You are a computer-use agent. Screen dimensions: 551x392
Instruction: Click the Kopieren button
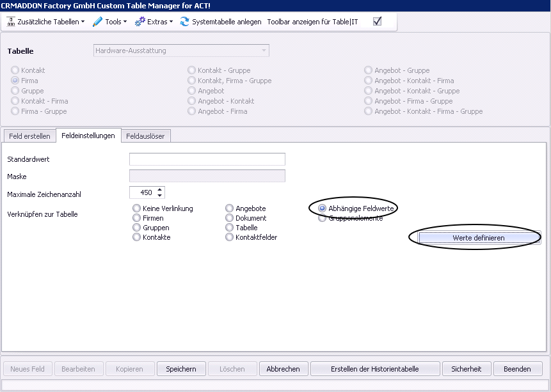130,369
